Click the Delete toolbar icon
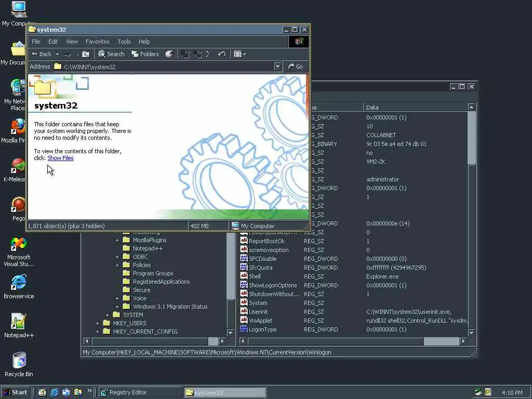Viewport: 532px width, 399px height. click(209, 54)
